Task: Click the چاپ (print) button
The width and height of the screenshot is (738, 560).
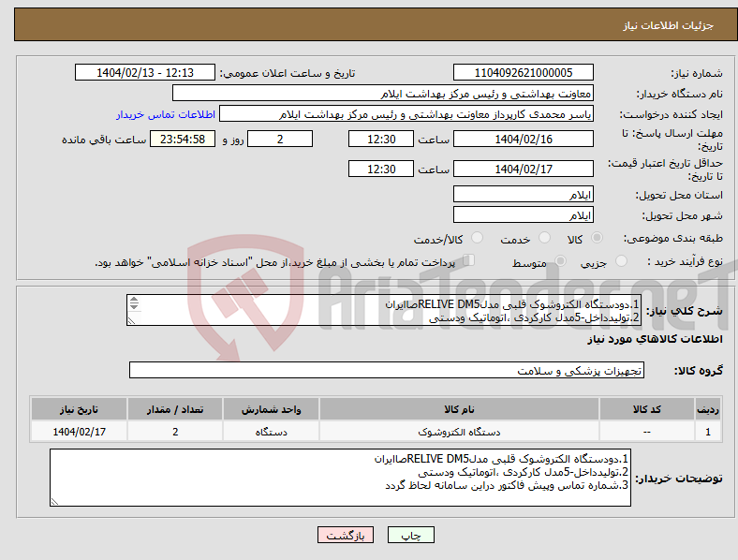Action: [x=410, y=535]
